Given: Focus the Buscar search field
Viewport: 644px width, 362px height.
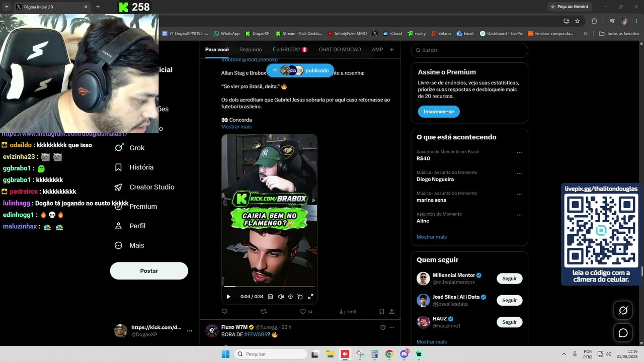Looking at the screenshot, I should coord(469,50).
